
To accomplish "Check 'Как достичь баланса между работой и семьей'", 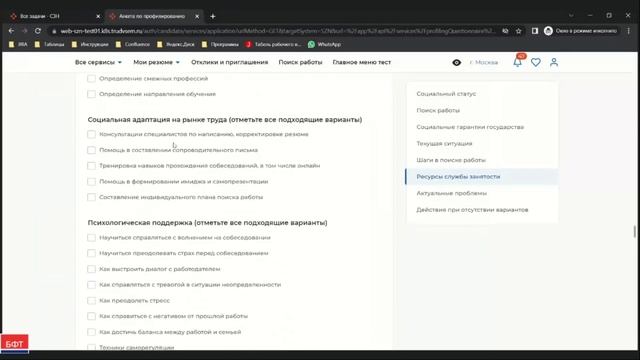I will [x=91, y=332].
